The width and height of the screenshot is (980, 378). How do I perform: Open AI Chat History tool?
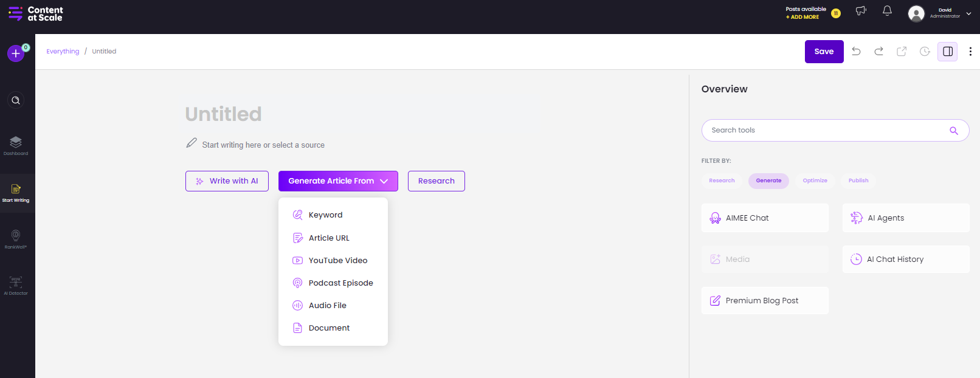(906, 259)
